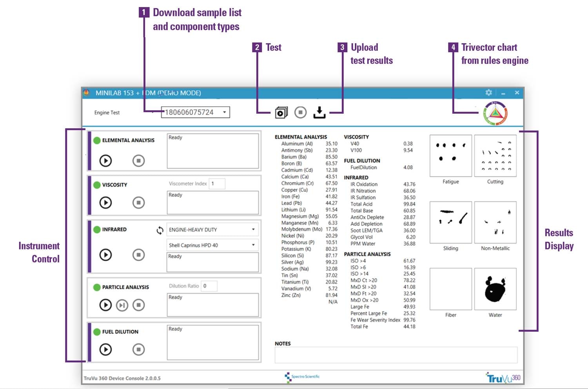This screenshot has height=389, width=588.
Task: Open the Fatigue particle thumbnail
Action: pyautogui.click(x=451, y=156)
